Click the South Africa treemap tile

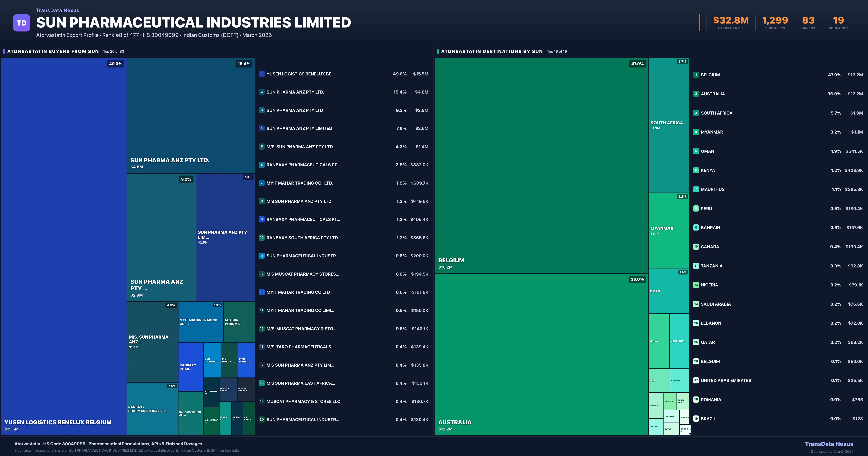coord(669,125)
